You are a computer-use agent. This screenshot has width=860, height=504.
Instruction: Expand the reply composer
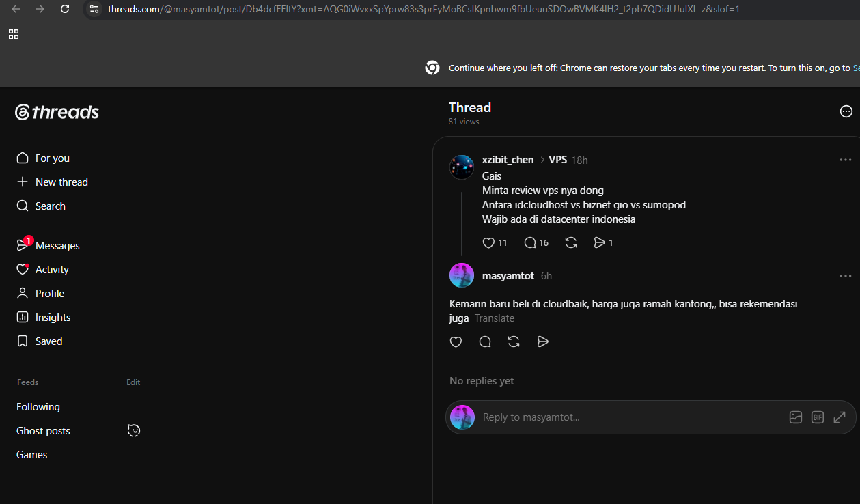[840, 417]
